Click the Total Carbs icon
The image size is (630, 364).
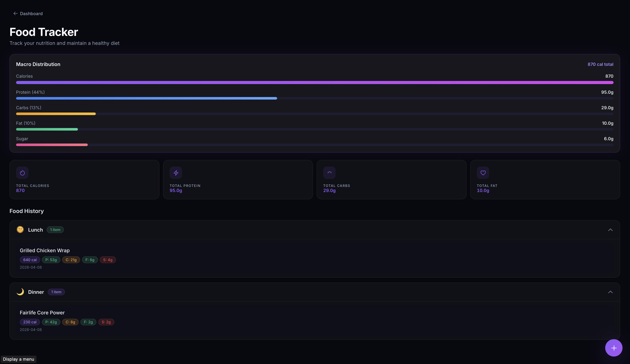point(329,173)
